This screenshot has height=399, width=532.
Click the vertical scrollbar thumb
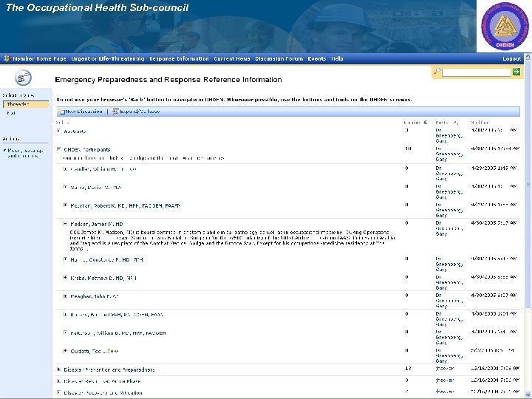528,185
